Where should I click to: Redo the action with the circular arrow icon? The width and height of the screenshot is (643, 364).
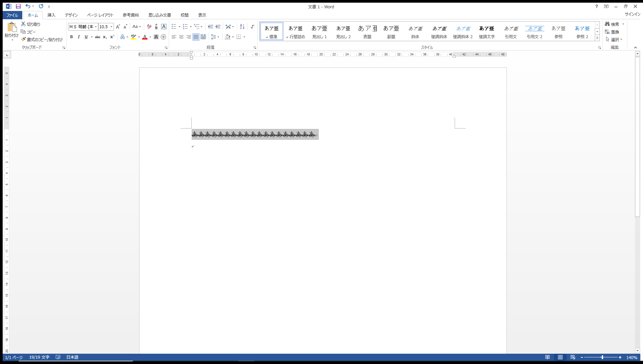pyautogui.click(x=41, y=6)
